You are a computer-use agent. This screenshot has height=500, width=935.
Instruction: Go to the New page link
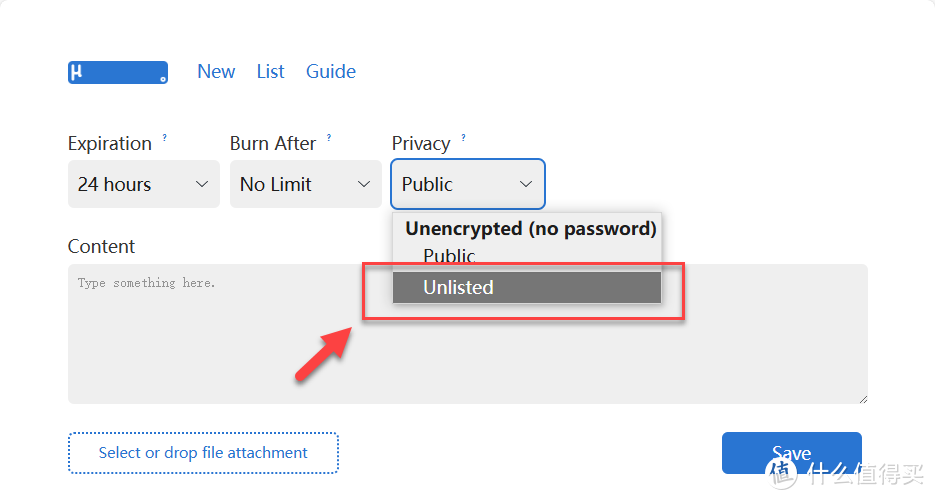(x=216, y=72)
